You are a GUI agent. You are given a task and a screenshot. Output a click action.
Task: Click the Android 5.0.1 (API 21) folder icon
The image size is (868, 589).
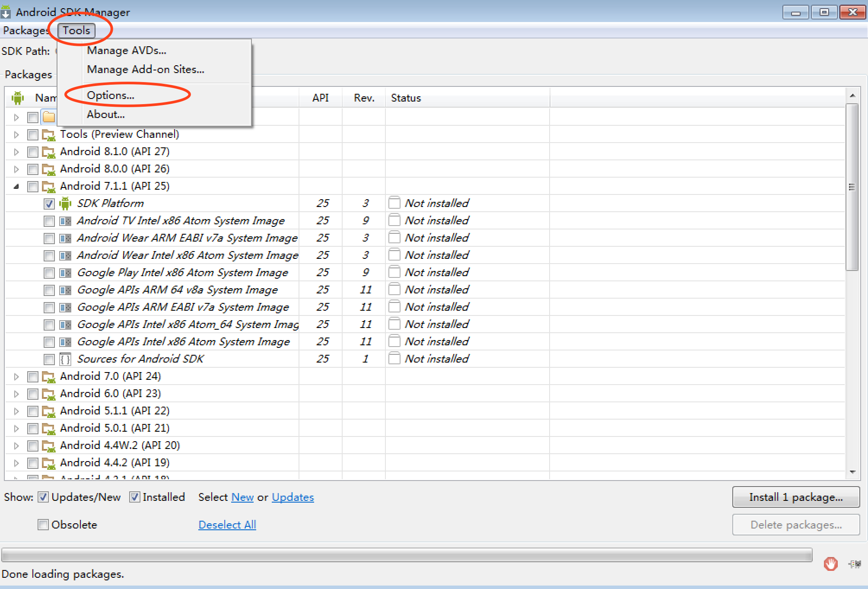click(49, 429)
